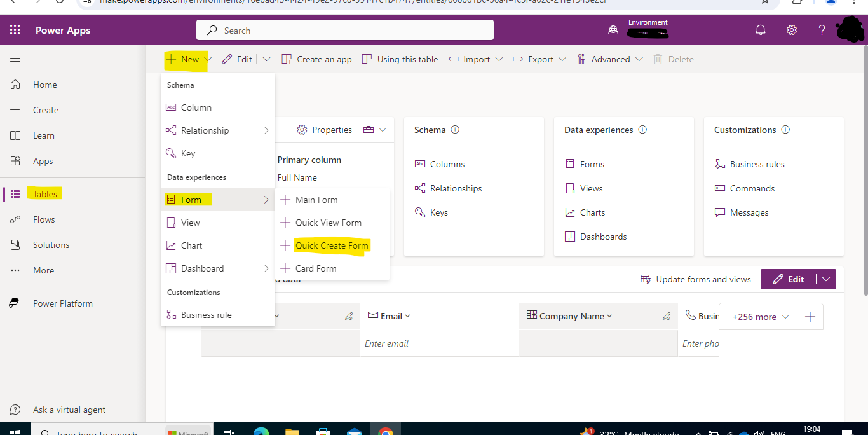868x435 pixels.
Task: Open Dashboards under Data experiences
Action: click(x=602, y=236)
